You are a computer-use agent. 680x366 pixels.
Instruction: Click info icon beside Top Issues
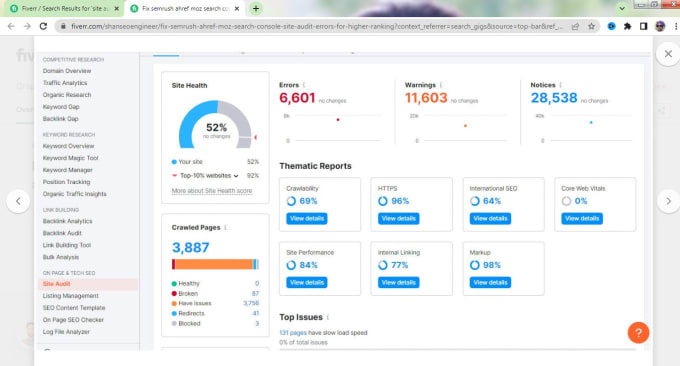[x=328, y=317]
